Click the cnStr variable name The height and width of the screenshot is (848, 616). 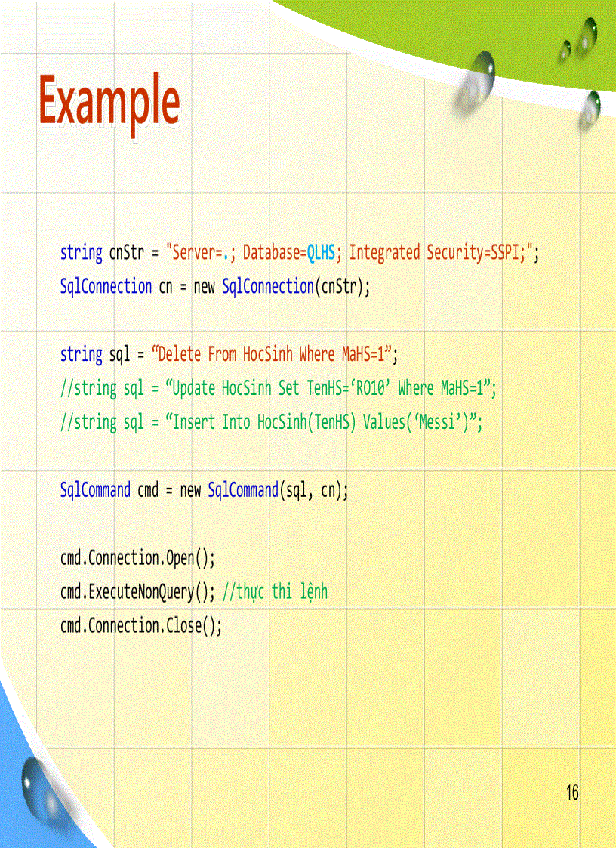click(x=127, y=252)
